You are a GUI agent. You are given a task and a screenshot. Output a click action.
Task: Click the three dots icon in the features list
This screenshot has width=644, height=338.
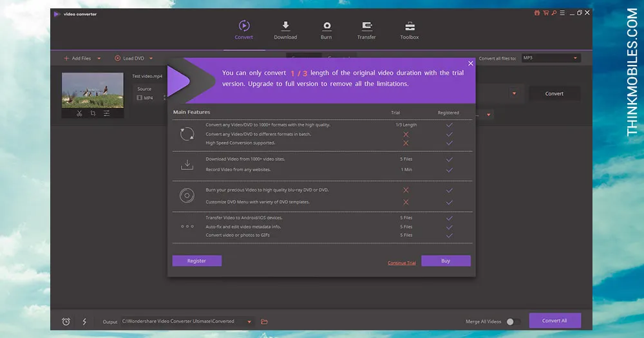(x=187, y=226)
